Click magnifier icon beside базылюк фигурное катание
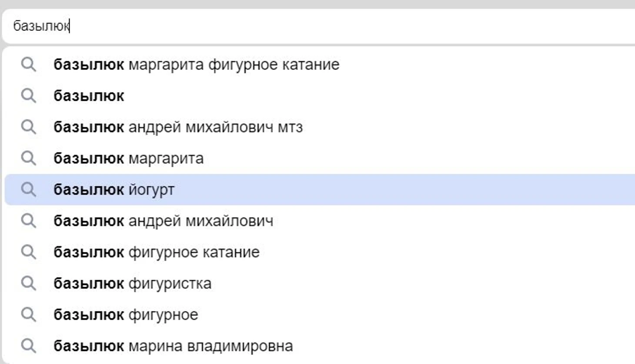 click(29, 252)
